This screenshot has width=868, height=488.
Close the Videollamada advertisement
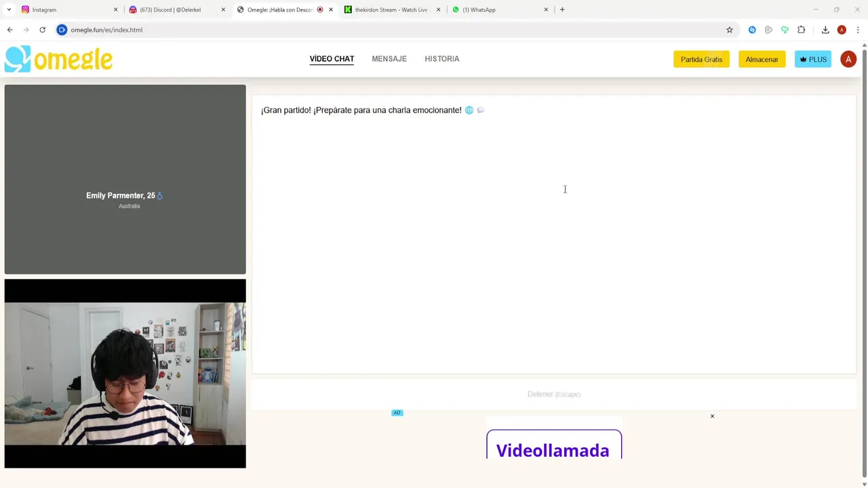[712, 416]
